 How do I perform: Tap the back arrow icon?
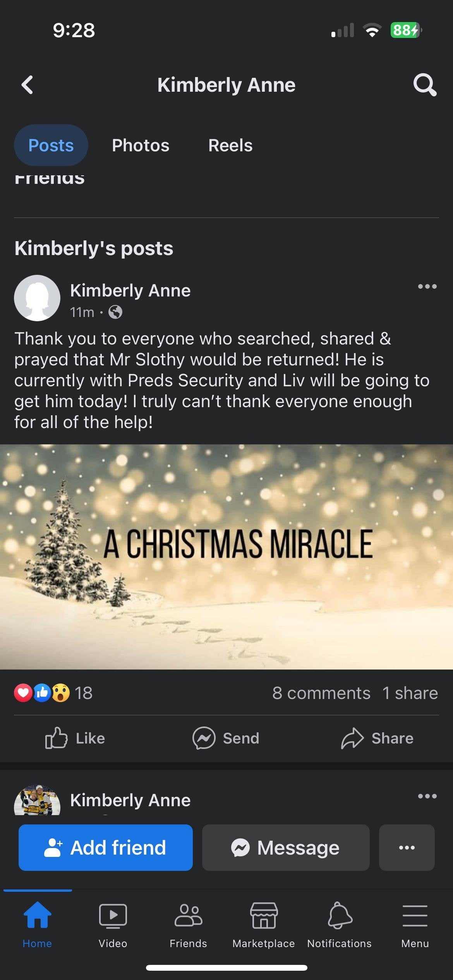click(27, 85)
